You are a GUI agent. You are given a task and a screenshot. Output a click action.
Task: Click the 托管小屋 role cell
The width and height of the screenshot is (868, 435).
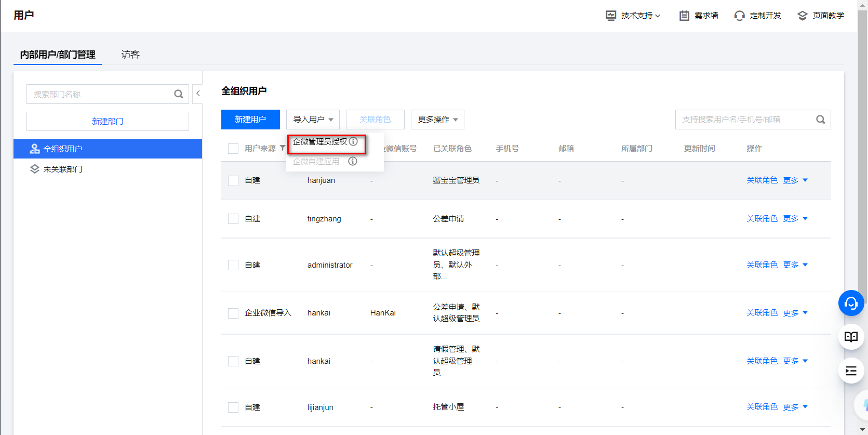[x=448, y=407]
